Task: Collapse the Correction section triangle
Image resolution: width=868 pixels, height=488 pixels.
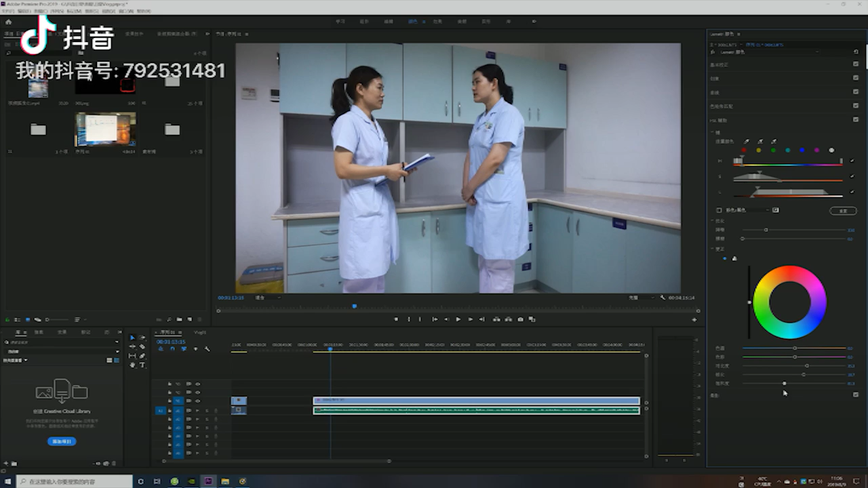Action: (x=713, y=249)
